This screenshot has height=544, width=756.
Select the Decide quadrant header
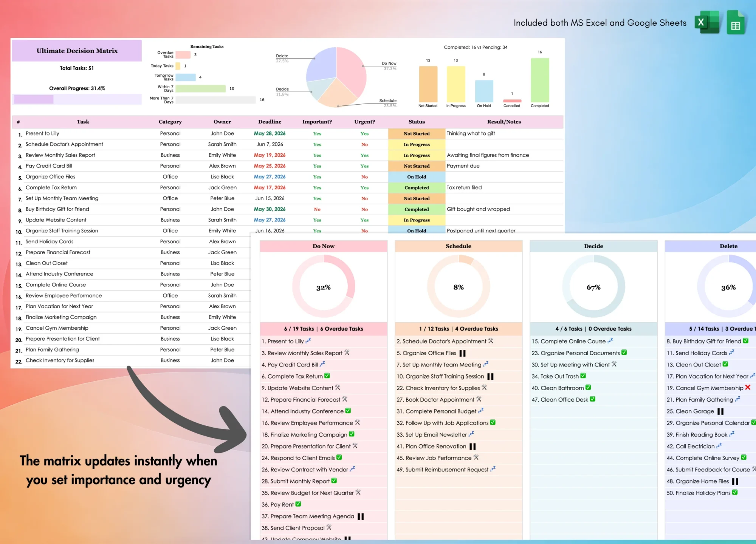[x=593, y=246]
